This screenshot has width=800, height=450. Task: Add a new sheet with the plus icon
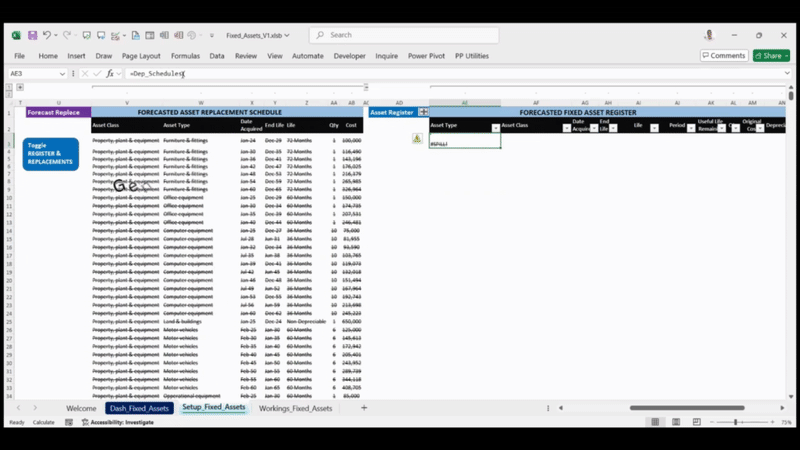tap(364, 408)
